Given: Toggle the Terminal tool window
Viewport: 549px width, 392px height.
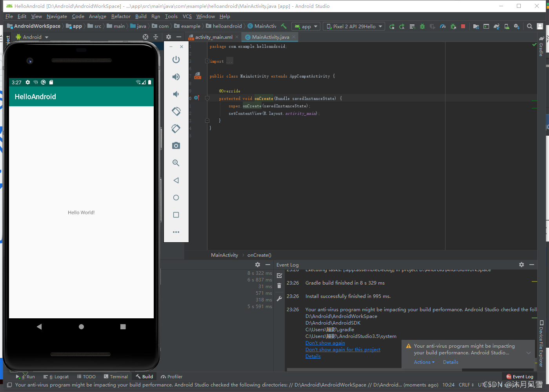Looking at the screenshot, I should coord(116,377).
